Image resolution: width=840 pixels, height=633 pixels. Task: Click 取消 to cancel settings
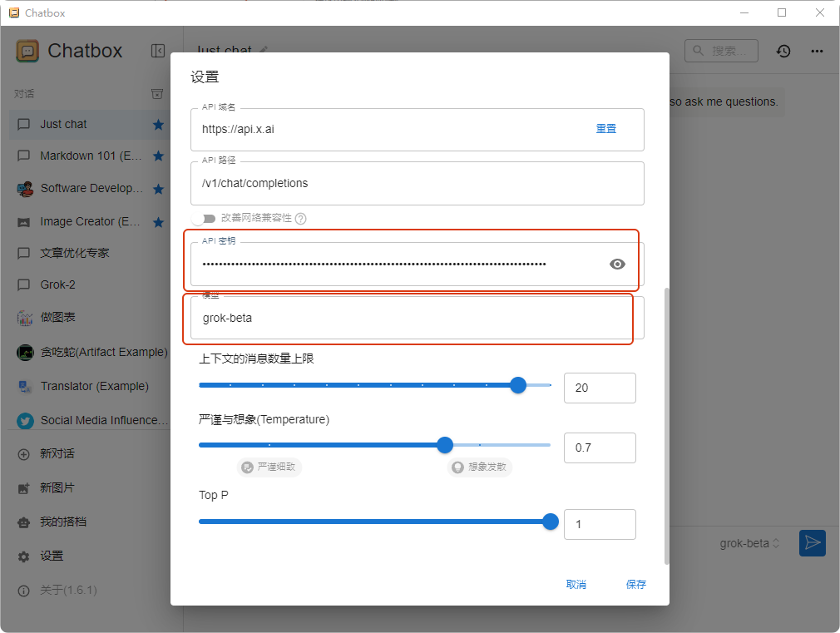576,584
